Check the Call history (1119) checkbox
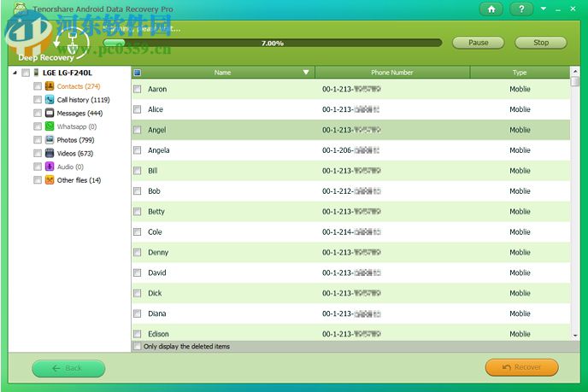The width and height of the screenshot is (588, 392). pos(38,100)
